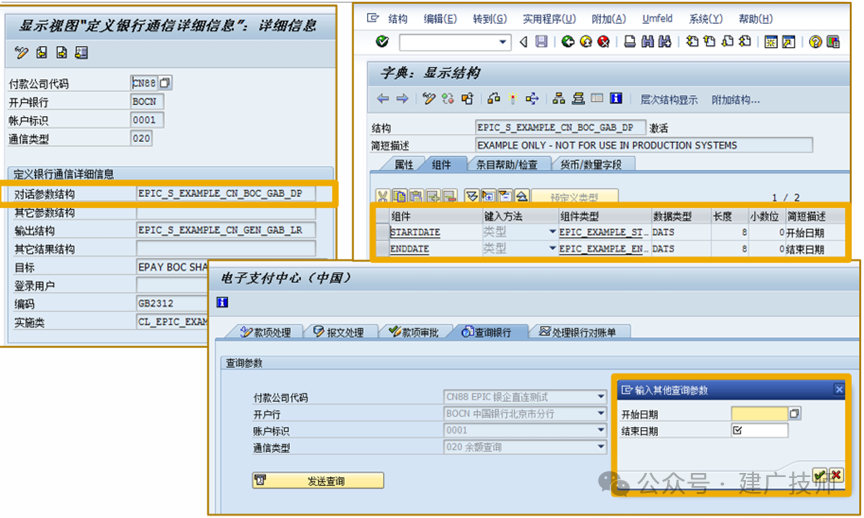Click the 附加结构... button
Viewport: 864px width, 518px height.
(735, 100)
